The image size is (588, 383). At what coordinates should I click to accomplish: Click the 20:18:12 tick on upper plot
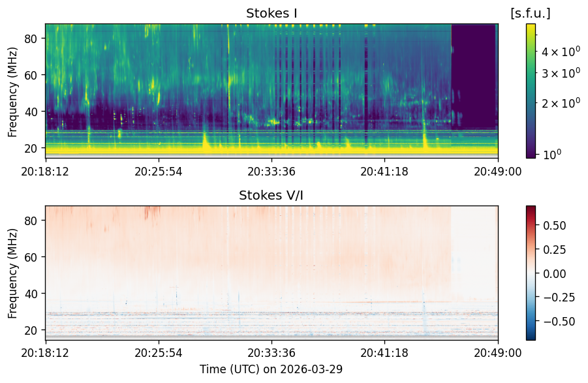(x=45, y=172)
